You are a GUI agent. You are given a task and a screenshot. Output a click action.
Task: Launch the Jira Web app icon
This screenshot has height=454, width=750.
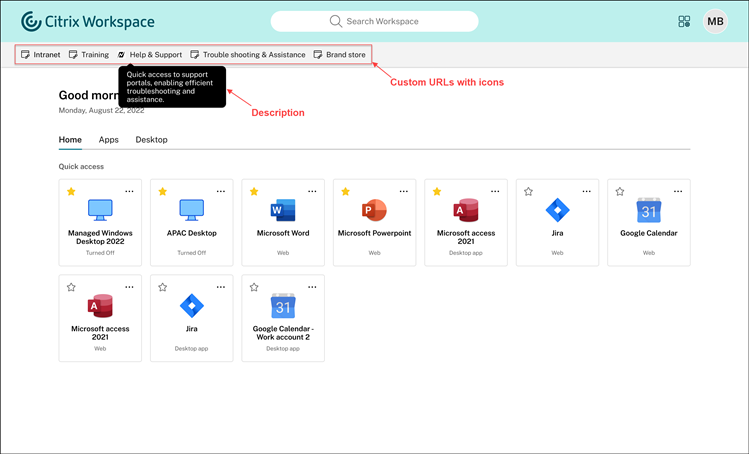[557, 210]
